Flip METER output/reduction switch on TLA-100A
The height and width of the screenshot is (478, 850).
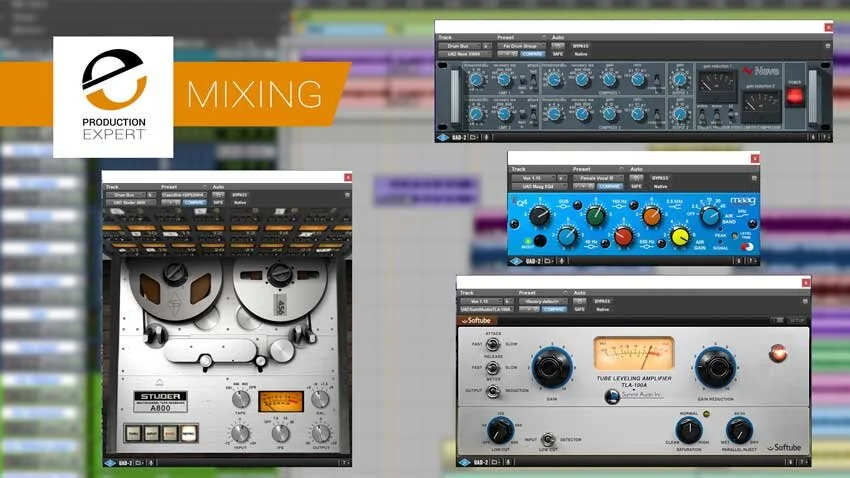pyautogui.click(x=493, y=391)
